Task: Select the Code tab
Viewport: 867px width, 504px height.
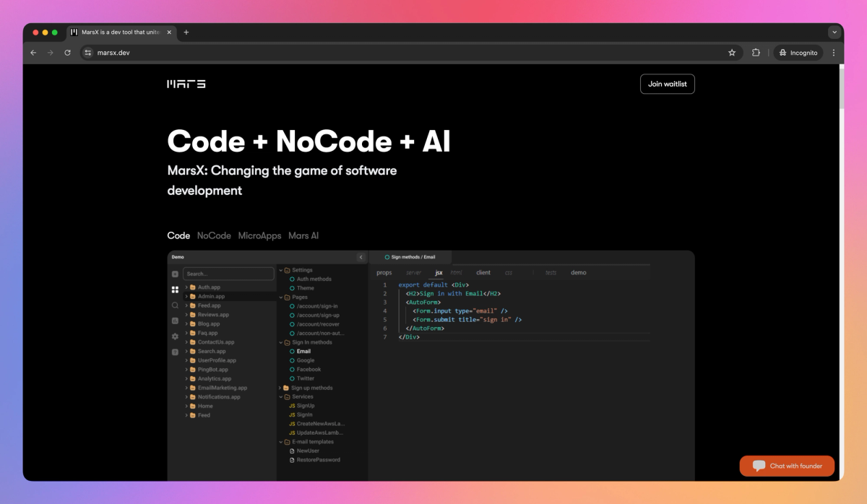Action: click(178, 235)
